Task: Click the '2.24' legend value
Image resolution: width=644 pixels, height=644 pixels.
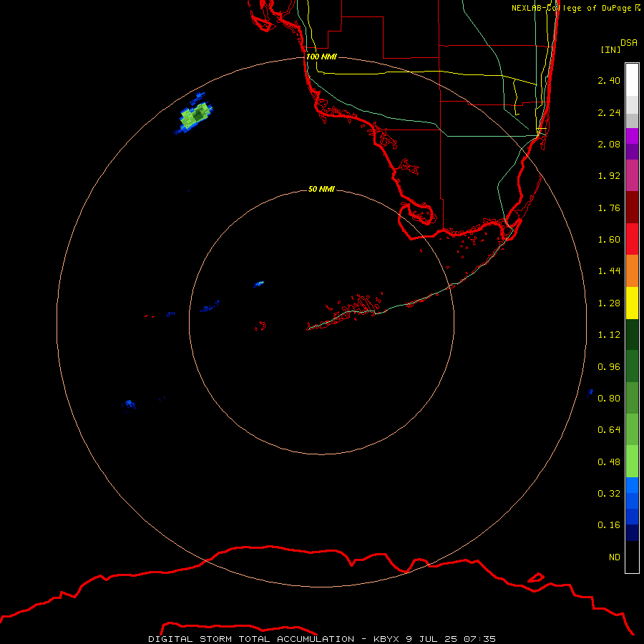Action: [x=609, y=112]
